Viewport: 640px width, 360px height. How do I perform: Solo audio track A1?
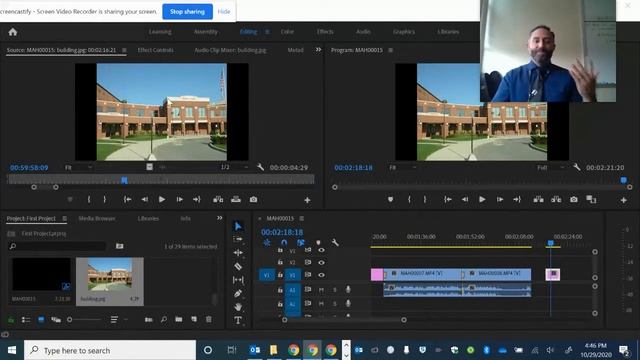[335, 290]
